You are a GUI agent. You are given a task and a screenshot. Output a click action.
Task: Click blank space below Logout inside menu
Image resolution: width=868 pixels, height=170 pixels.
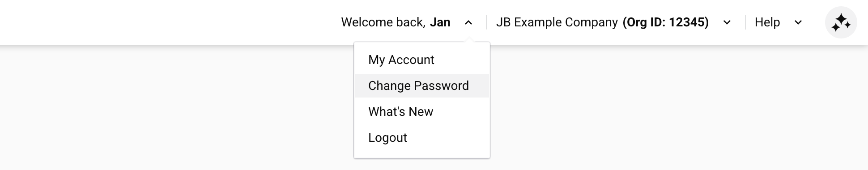422,153
